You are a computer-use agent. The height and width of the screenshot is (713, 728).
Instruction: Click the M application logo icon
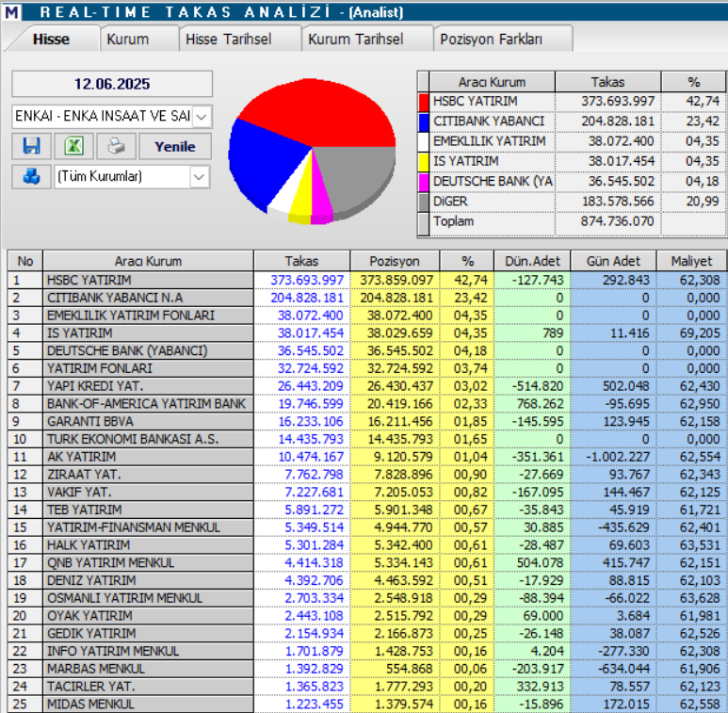11,11
